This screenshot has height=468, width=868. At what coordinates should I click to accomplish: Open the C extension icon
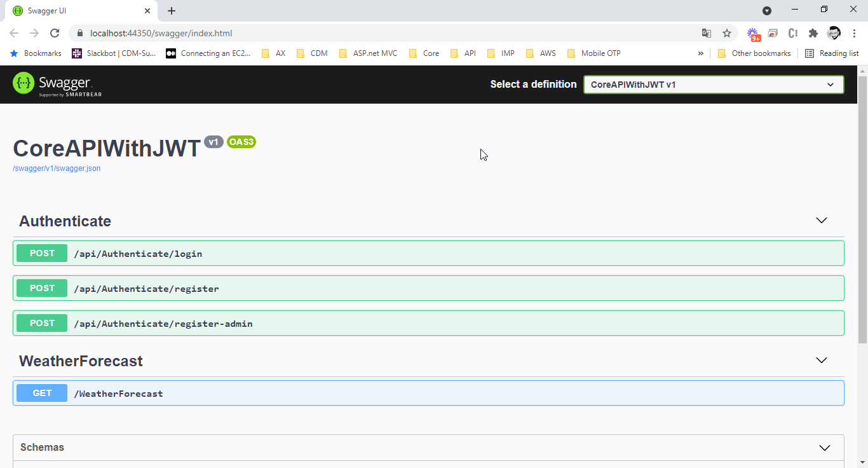pyautogui.click(x=793, y=33)
